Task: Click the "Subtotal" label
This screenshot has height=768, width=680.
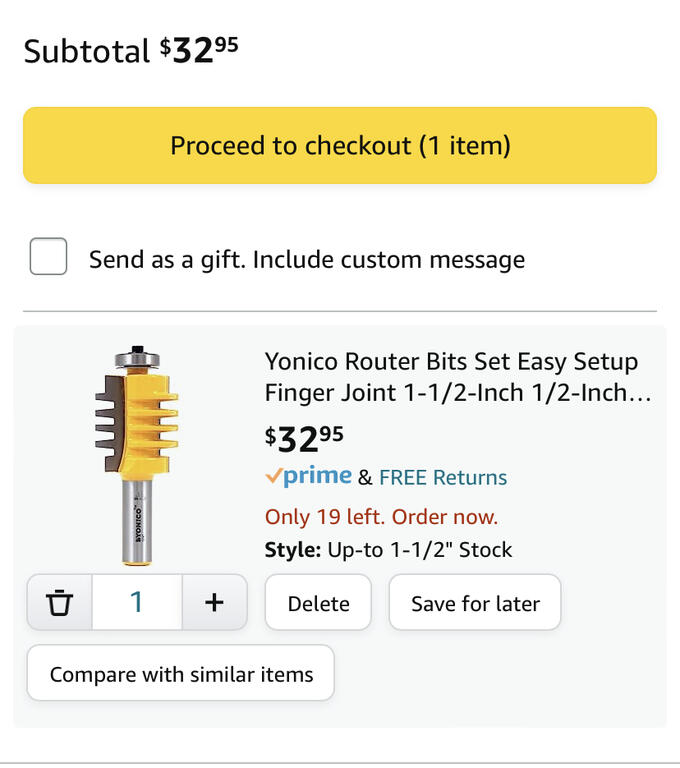Action: (86, 51)
